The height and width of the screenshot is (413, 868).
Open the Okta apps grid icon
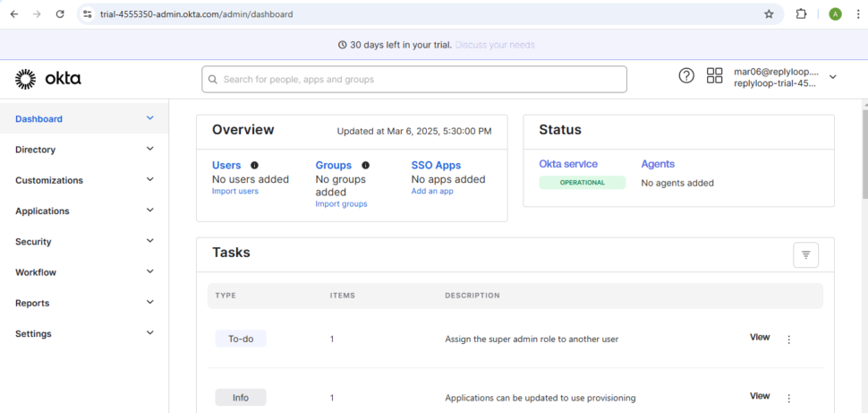click(715, 75)
